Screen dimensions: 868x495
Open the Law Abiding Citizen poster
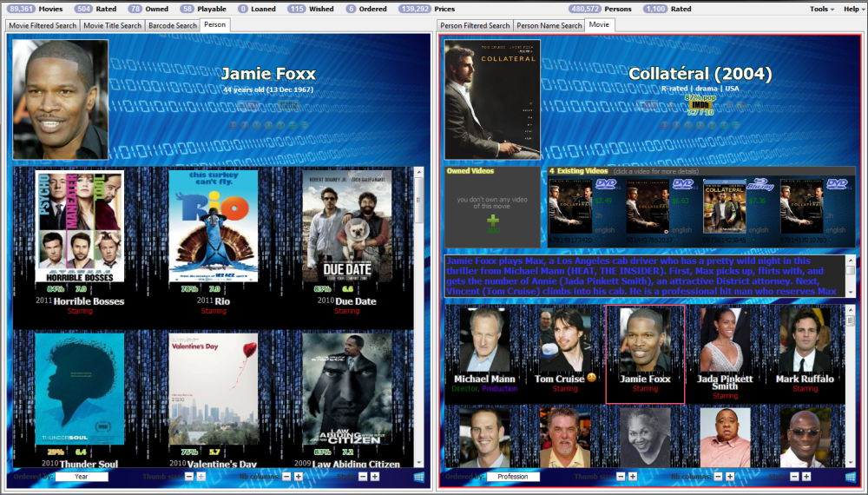coord(347,389)
